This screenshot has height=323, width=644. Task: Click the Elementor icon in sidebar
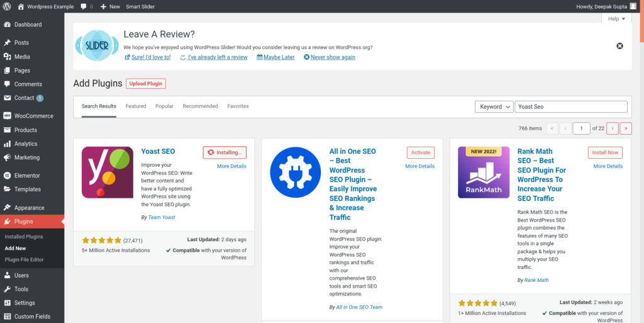coord(7,176)
